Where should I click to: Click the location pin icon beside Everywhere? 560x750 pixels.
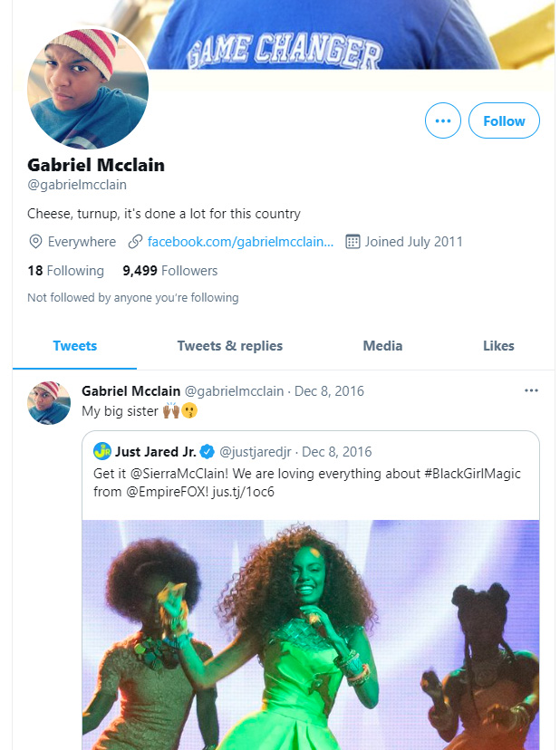[36, 242]
